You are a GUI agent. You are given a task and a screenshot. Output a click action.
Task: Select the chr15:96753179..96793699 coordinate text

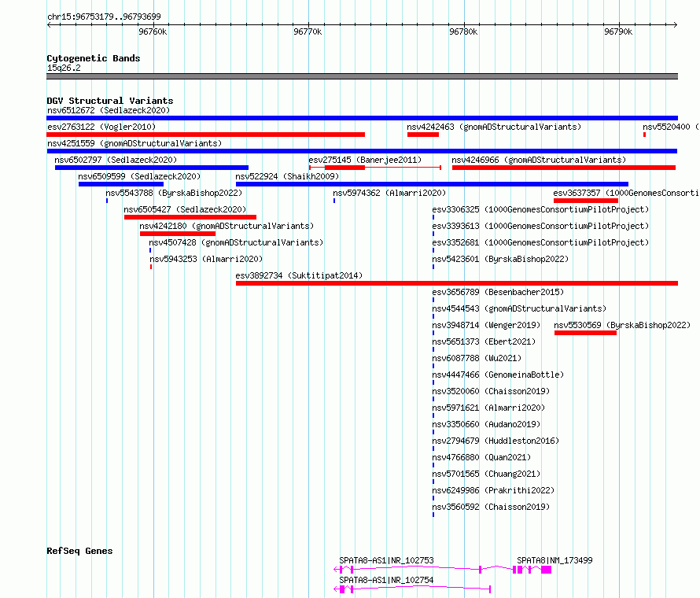coord(104,17)
